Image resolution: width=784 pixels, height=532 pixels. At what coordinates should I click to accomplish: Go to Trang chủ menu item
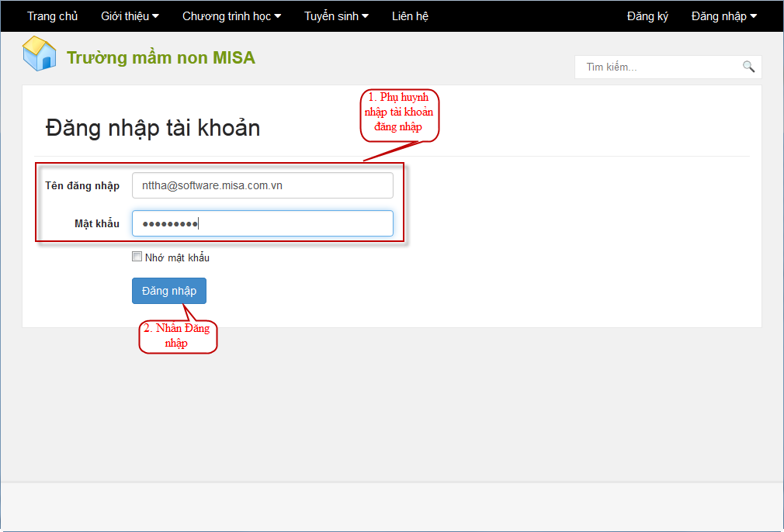[x=53, y=16]
